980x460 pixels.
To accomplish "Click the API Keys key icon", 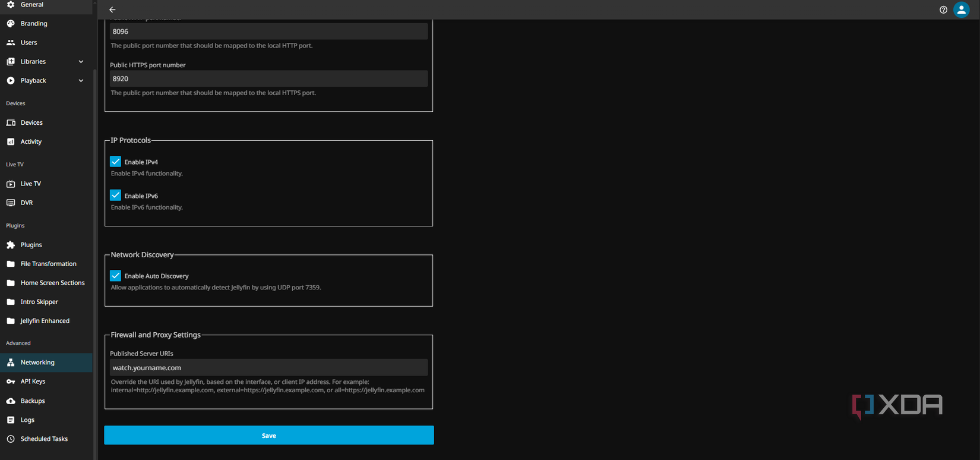I will [x=11, y=381].
